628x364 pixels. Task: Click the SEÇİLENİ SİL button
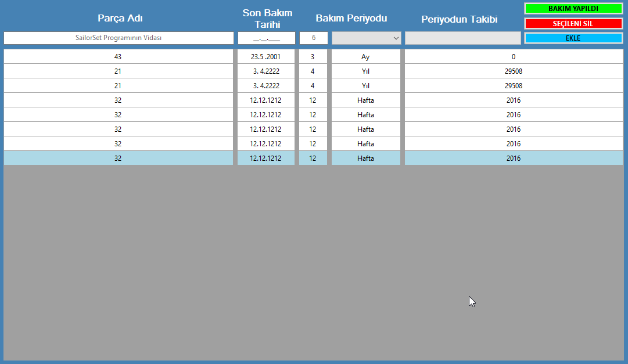pyautogui.click(x=573, y=23)
